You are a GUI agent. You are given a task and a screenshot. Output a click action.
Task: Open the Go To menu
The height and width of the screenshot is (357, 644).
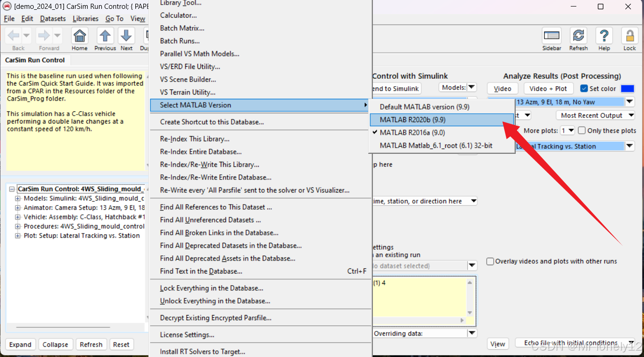tap(114, 19)
